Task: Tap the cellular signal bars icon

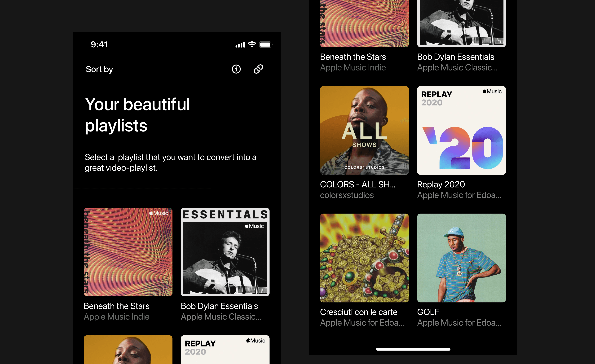Action: coord(240,45)
